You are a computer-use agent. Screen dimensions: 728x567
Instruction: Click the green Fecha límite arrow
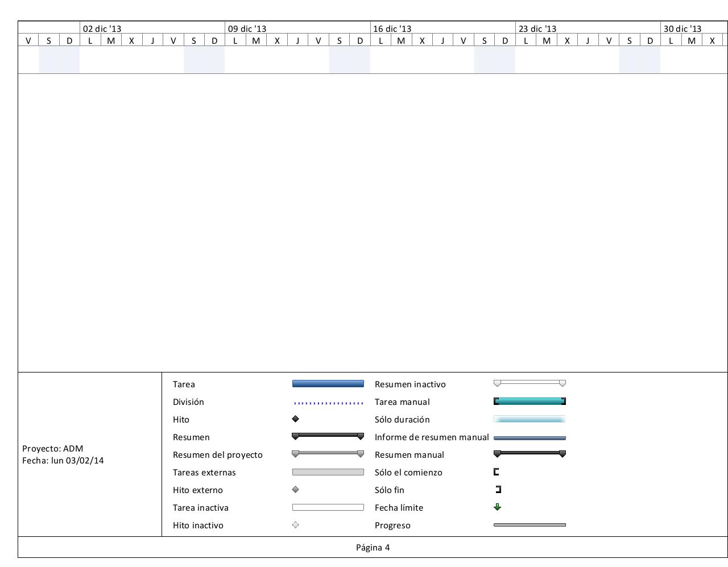tap(498, 507)
